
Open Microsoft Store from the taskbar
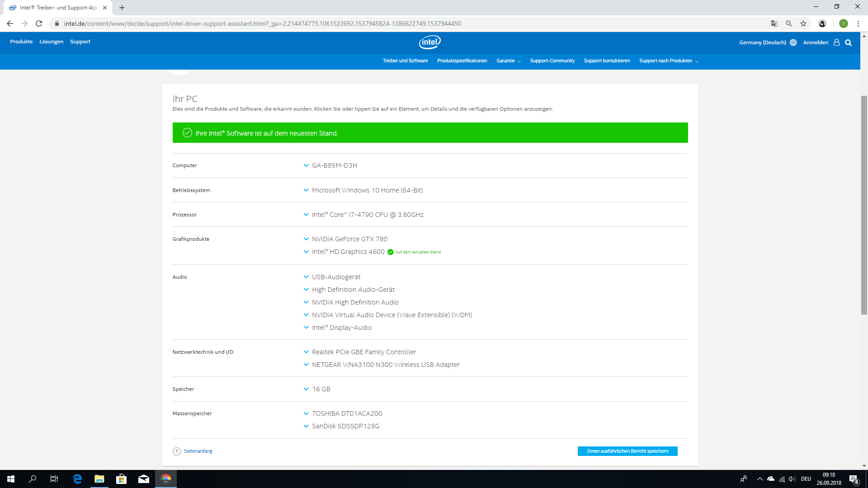pos(121,479)
